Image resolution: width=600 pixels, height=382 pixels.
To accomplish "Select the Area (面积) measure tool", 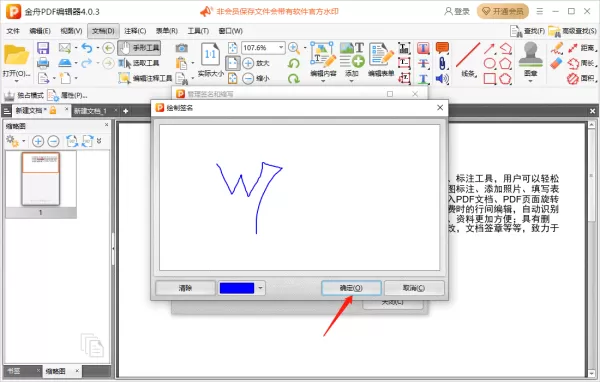I will click(582, 78).
